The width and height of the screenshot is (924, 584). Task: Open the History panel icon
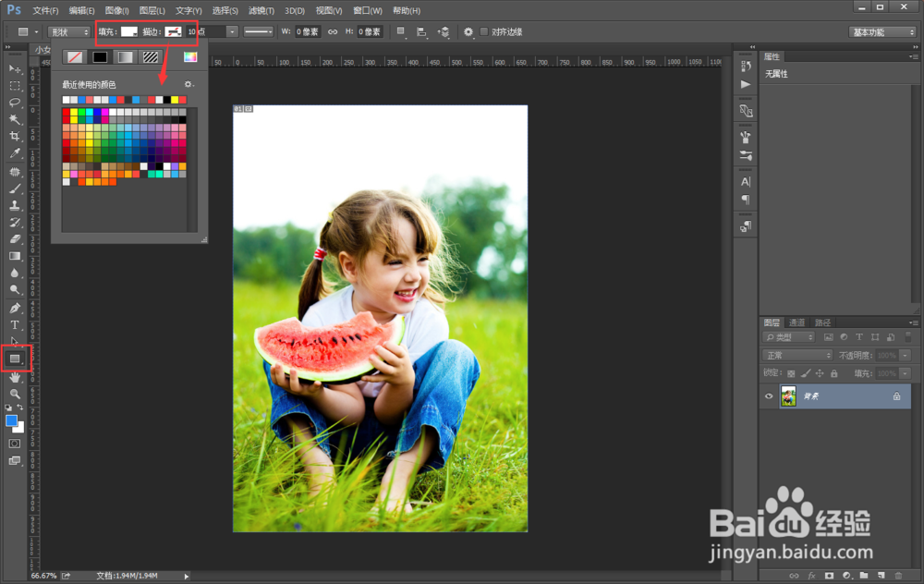point(746,66)
